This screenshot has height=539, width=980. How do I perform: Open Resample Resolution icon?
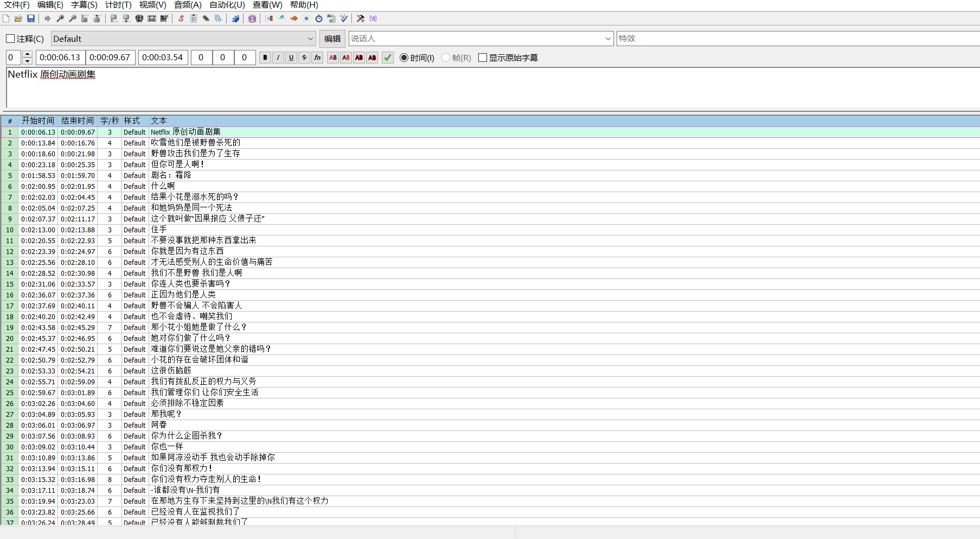click(x=306, y=18)
